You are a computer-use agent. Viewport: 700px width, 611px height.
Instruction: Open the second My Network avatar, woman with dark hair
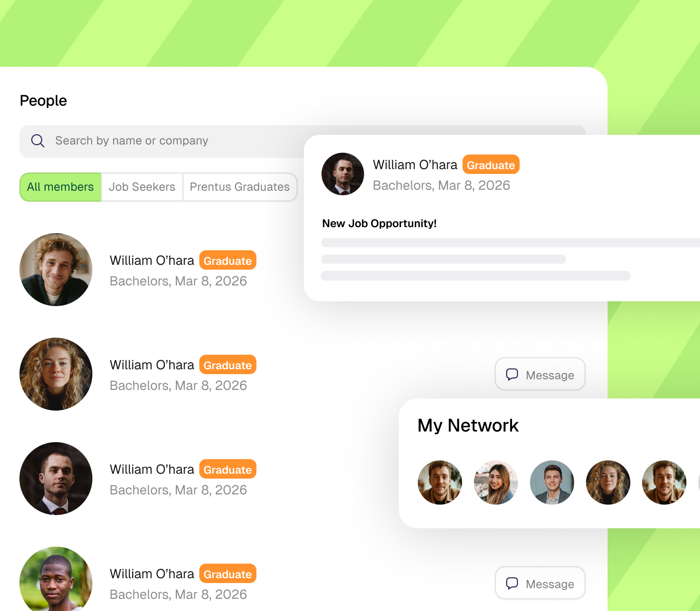coord(496,482)
